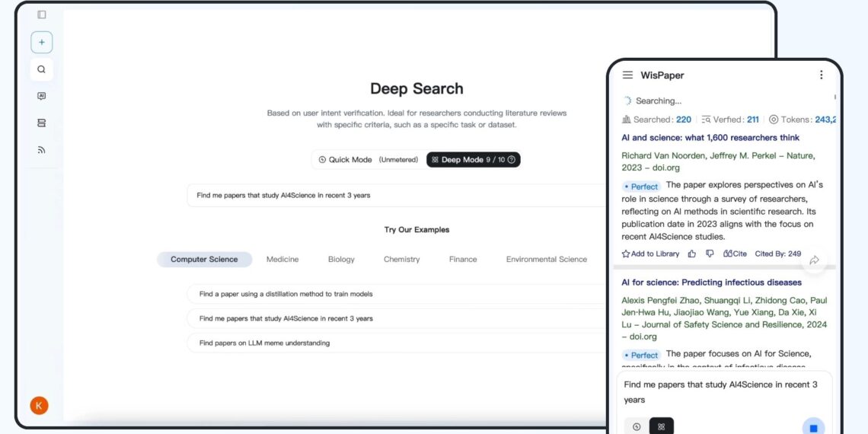The width and height of the screenshot is (868, 434).
Task: Open the search icon in left sidebar
Action: tap(42, 70)
